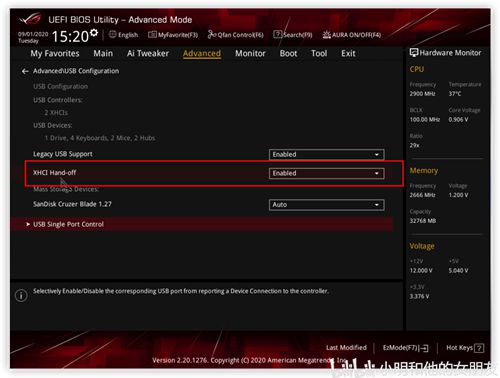The height and width of the screenshot is (378, 500).
Task: Click the CPU heading in Hardware Monitor
Action: point(417,69)
